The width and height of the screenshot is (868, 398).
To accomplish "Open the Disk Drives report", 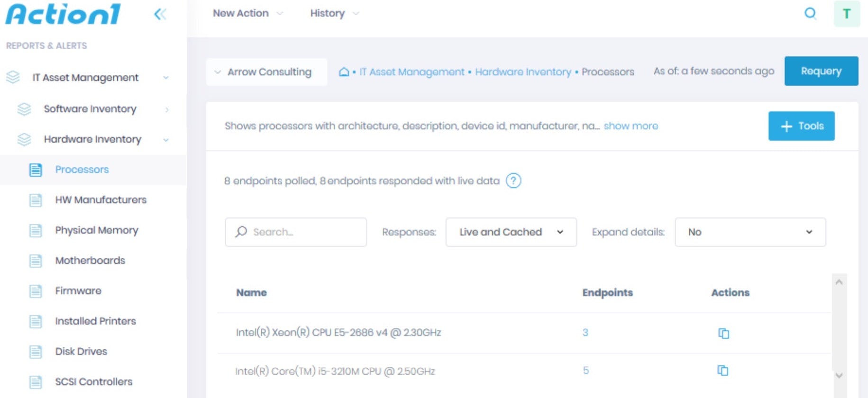I will [x=81, y=352].
